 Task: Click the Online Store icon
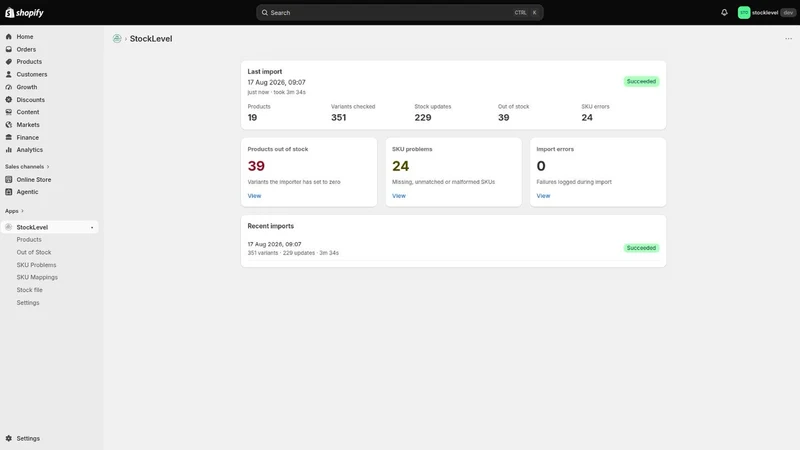[x=9, y=180]
